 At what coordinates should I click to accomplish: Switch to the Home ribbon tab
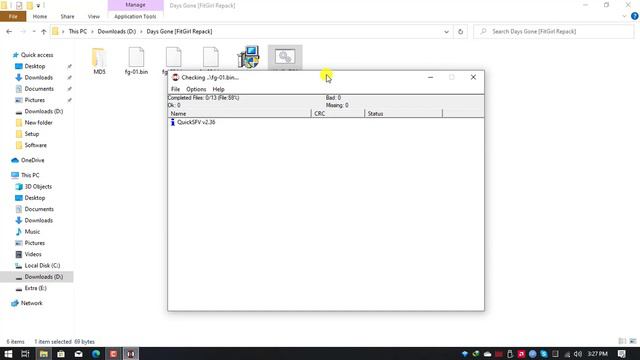point(40,16)
